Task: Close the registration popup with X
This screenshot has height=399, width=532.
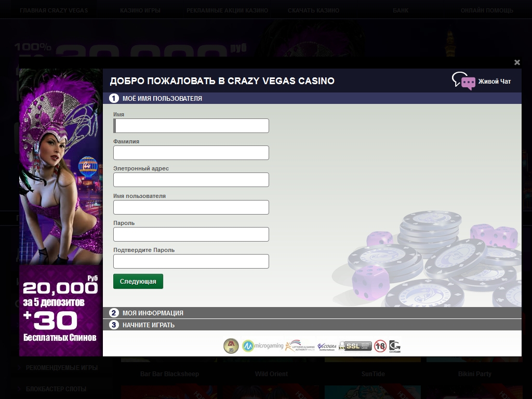Action: pyautogui.click(x=517, y=62)
